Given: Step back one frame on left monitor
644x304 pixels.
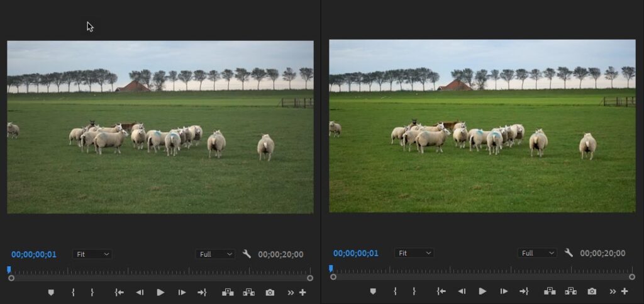Looking at the screenshot, I should [140, 292].
